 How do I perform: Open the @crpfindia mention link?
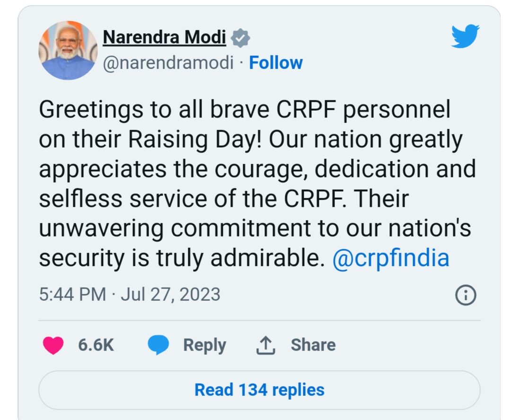point(390,258)
